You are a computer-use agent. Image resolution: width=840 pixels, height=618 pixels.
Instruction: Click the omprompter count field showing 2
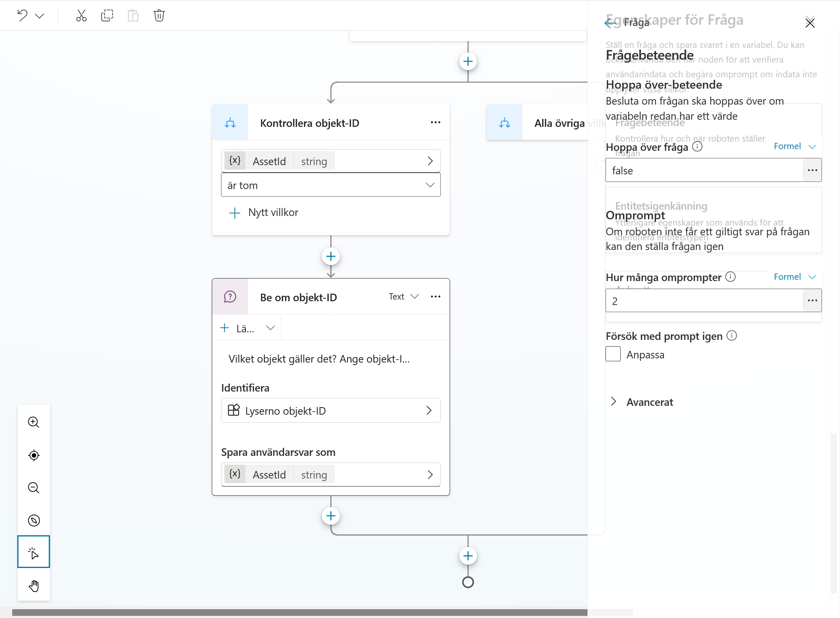coord(704,301)
